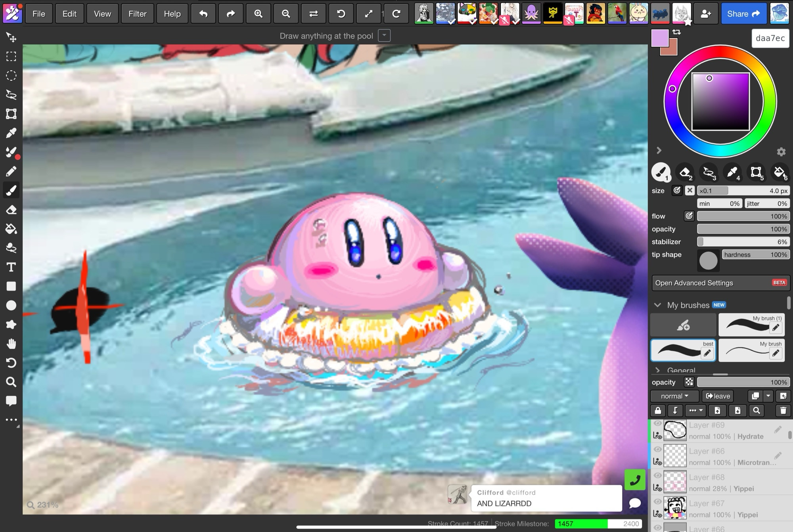Click the zoom in magnifier button
Screen dimensions: 793x532
[259, 14]
